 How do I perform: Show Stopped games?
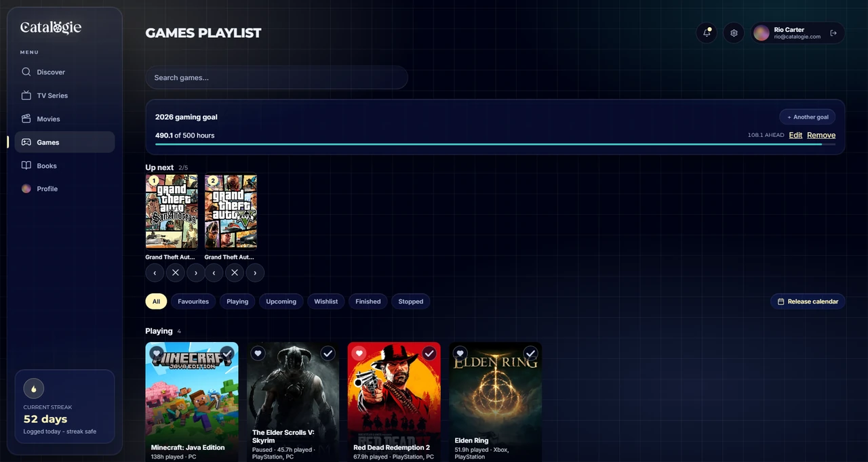point(411,301)
